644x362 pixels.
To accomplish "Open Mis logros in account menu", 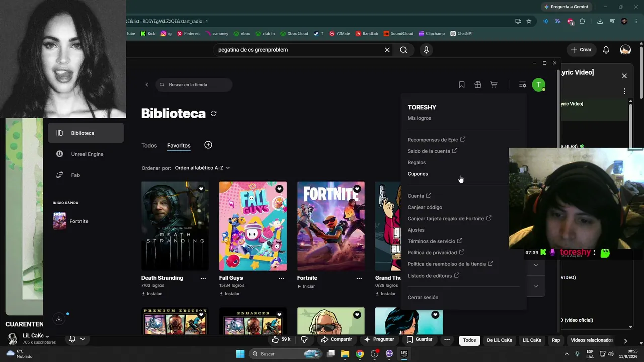I will pos(419,118).
